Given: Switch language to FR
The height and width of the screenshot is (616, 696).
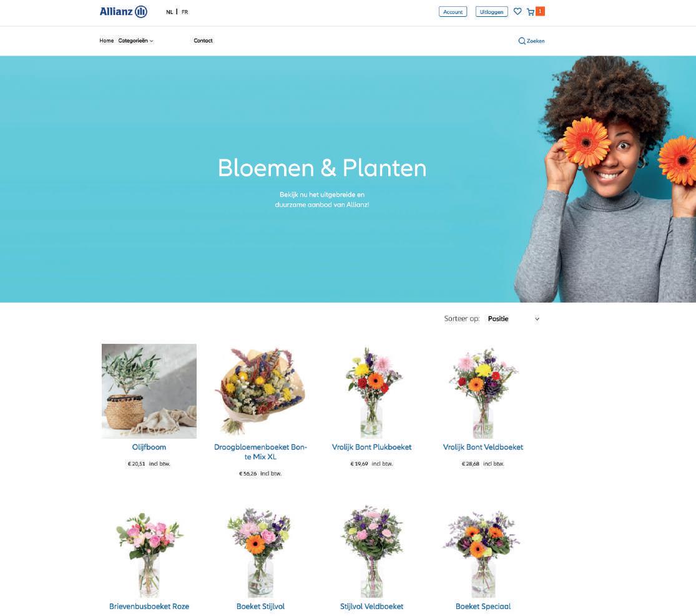Looking at the screenshot, I should tap(185, 12).
